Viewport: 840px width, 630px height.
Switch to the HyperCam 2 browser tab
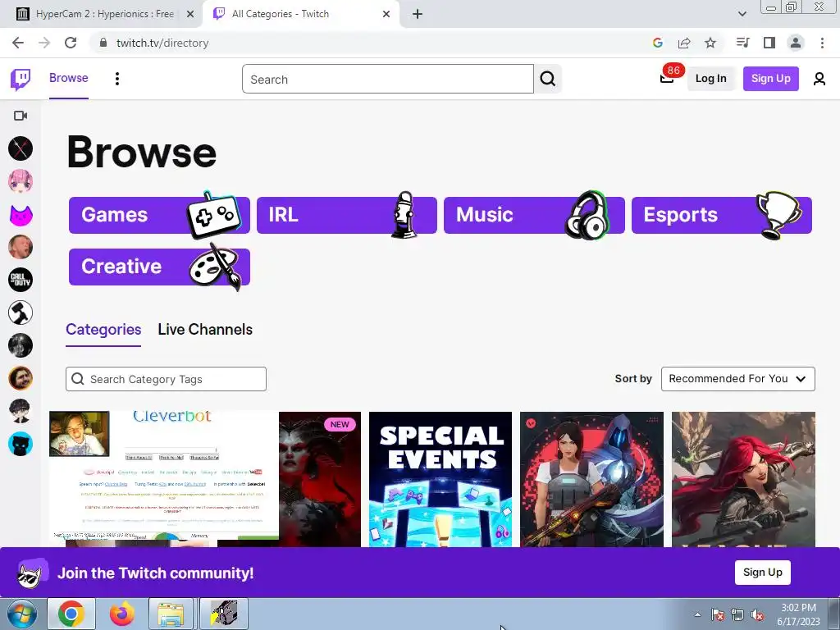click(104, 14)
